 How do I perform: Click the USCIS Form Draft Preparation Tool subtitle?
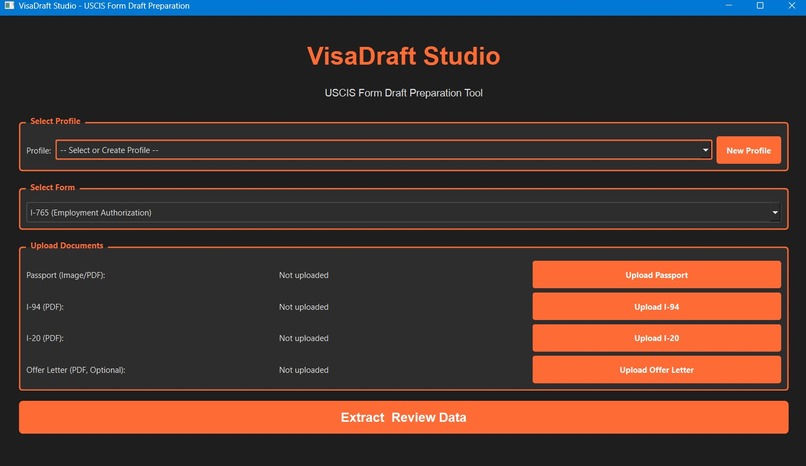click(404, 93)
